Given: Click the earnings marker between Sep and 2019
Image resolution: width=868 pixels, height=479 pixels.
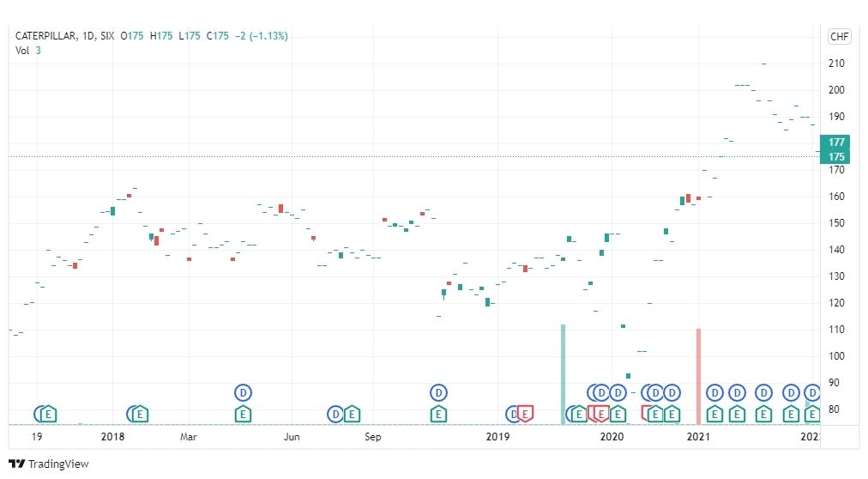Looking at the screenshot, I should click(438, 414).
